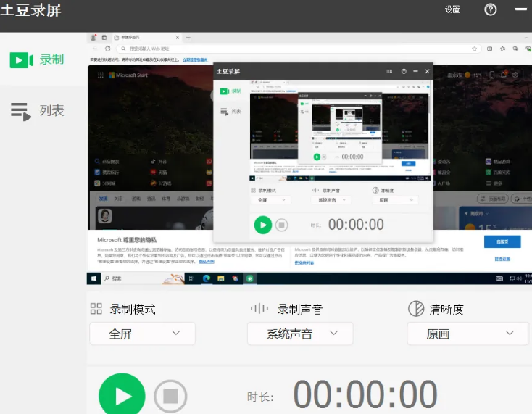The width and height of the screenshot is (532, 414).
Task: Start recording with the large green play button
Action: click(122, 396)
